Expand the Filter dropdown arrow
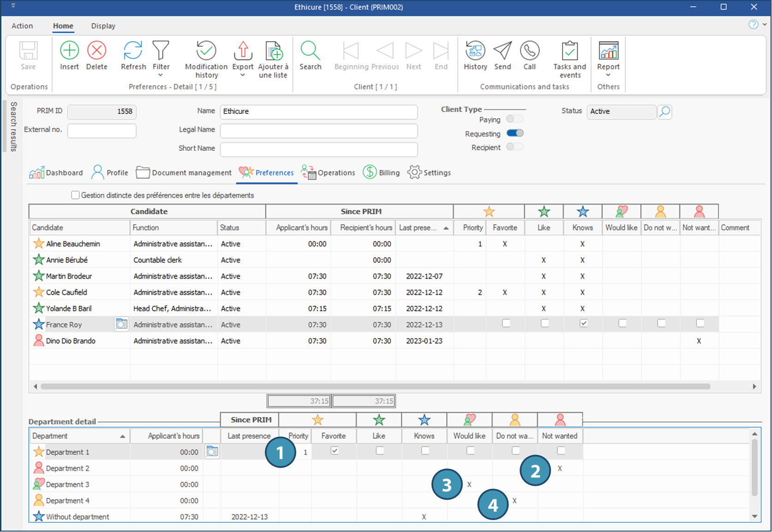Image resolution: width=772 pixels, height=532 pixels. [161, 75]
